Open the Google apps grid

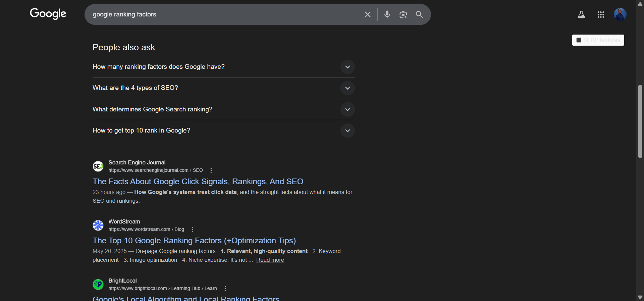601,14
